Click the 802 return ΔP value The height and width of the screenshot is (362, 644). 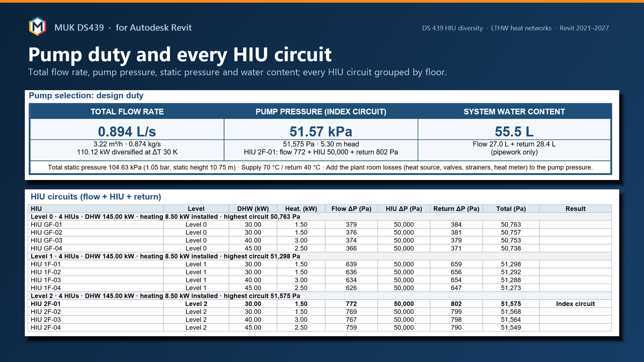pos(456,304)
